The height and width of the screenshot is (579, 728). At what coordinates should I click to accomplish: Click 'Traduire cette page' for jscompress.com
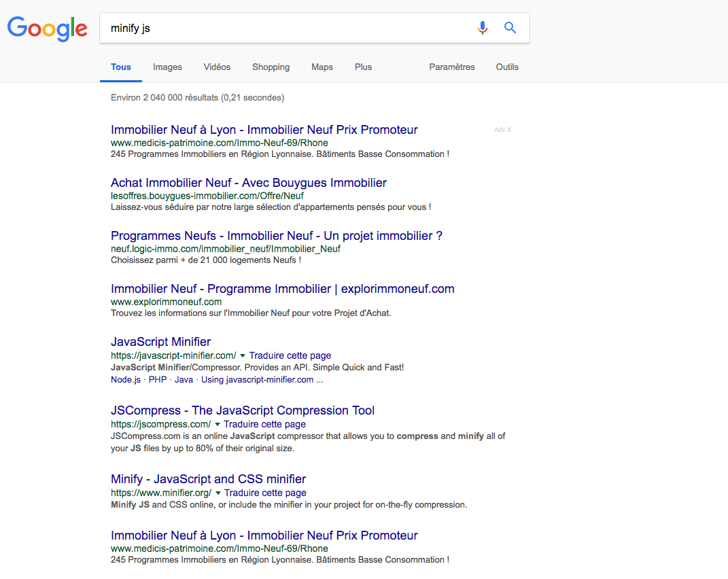pos(264,424)
